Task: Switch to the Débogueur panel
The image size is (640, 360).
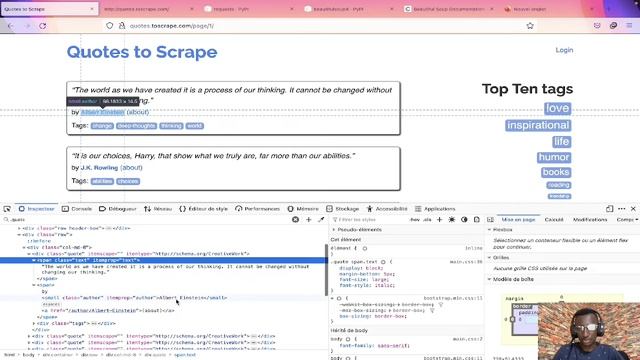Action: pos(118,209)
